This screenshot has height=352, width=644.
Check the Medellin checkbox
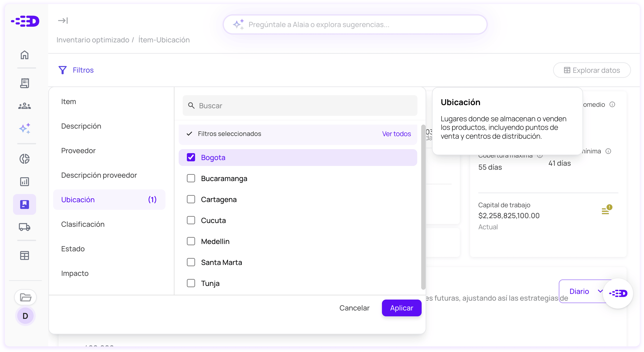click(191, 241)
